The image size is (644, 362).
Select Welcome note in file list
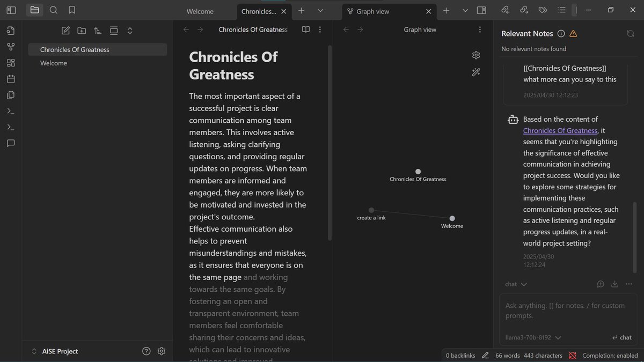pos(97,63)
